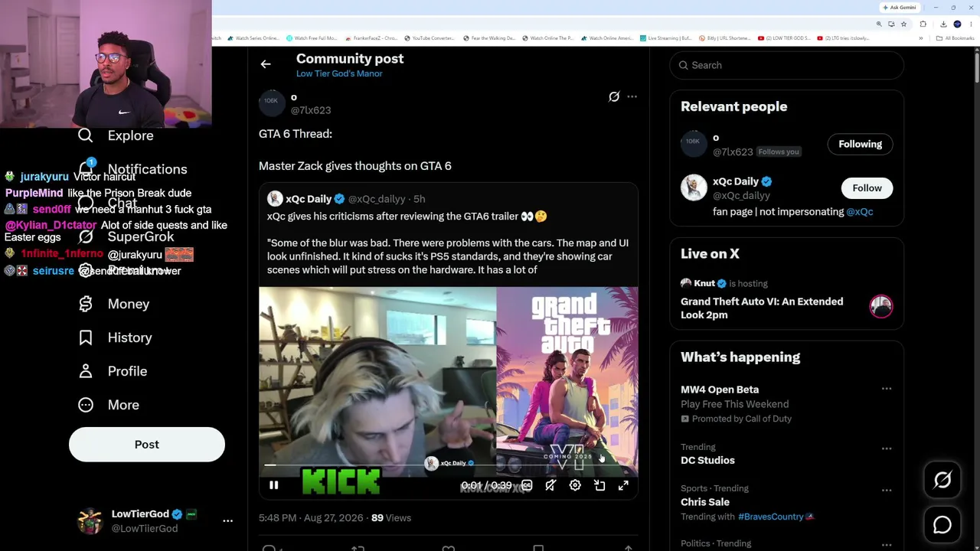Open the Live Streaming bookmark
Image resolution: width=980 pixels, height=551 pixels.
[666, 38]
